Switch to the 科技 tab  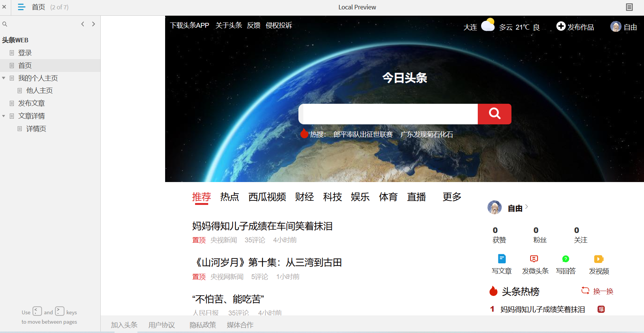click(x=332, y=197)
